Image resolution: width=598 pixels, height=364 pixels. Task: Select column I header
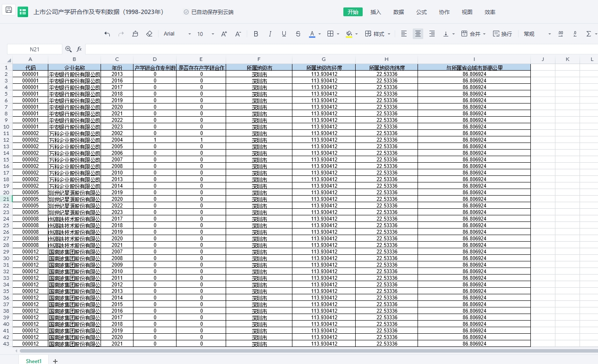pos(474,60)
